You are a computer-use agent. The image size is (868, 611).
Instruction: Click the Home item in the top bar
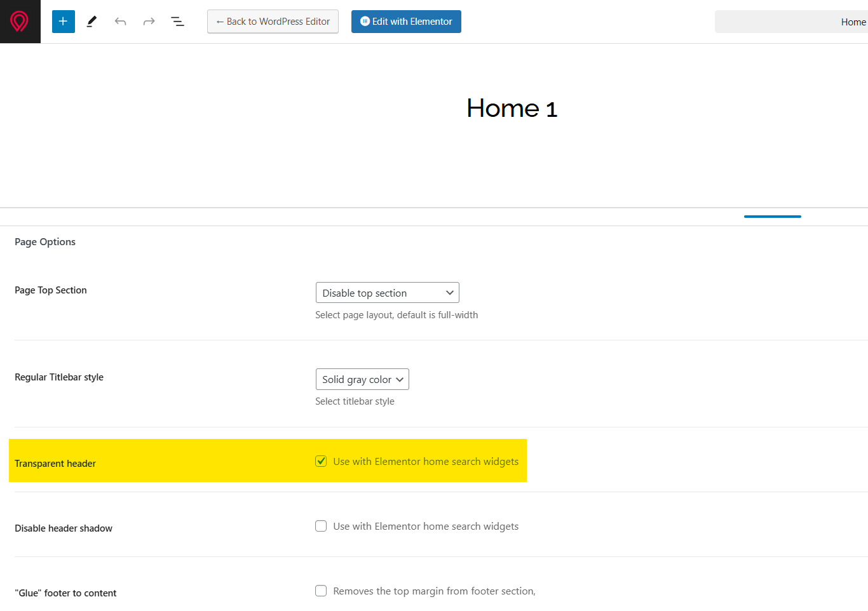[x=853, y=22]
